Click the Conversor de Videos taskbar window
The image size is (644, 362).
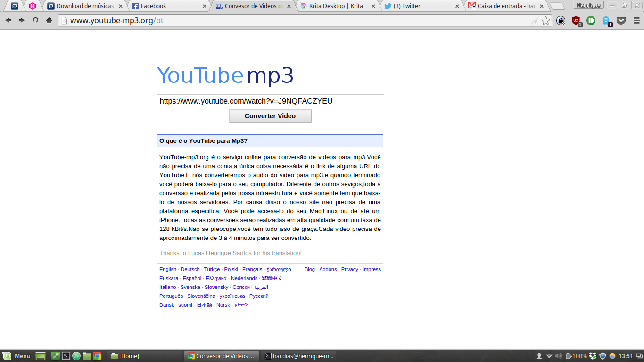(222, 356)
